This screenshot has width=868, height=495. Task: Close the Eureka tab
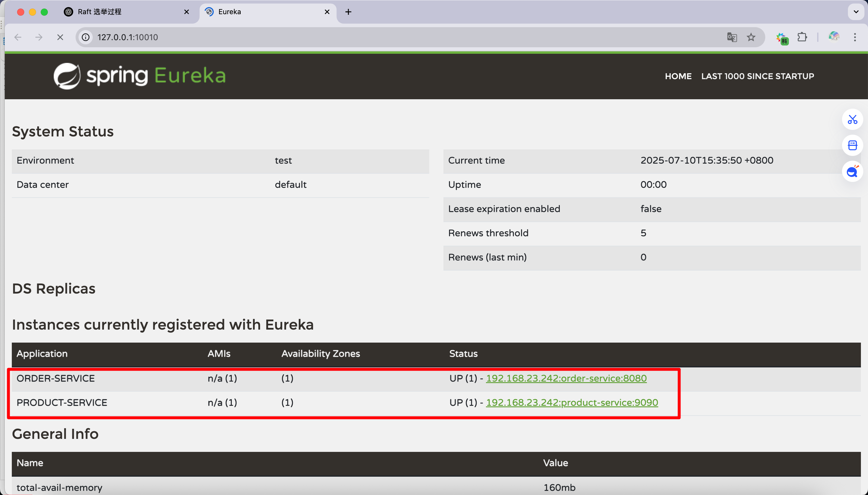point(327,12)
